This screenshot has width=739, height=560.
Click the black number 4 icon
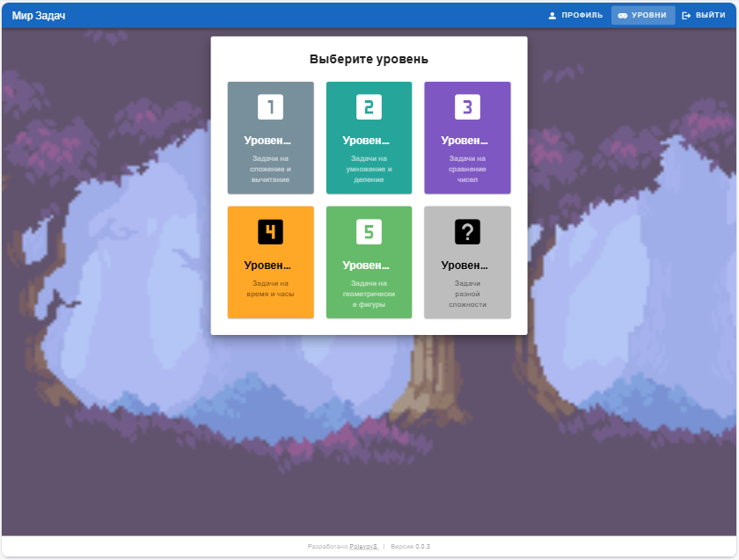point(271,232)
